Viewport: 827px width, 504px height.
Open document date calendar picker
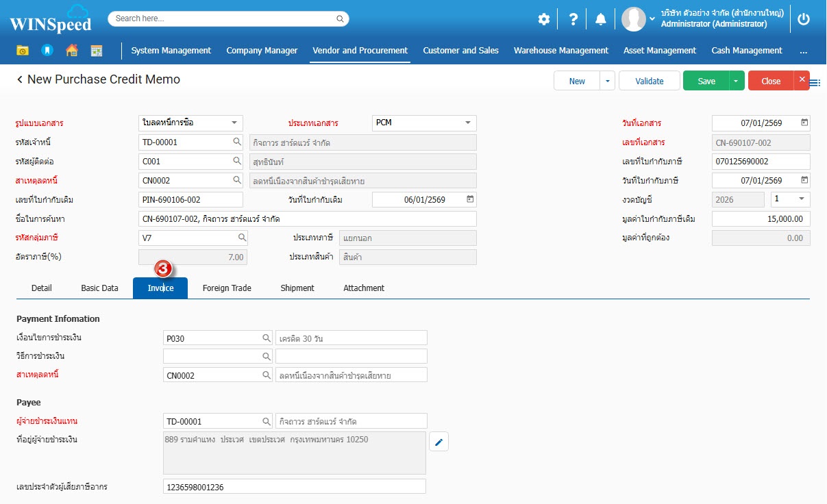(804, 123)
